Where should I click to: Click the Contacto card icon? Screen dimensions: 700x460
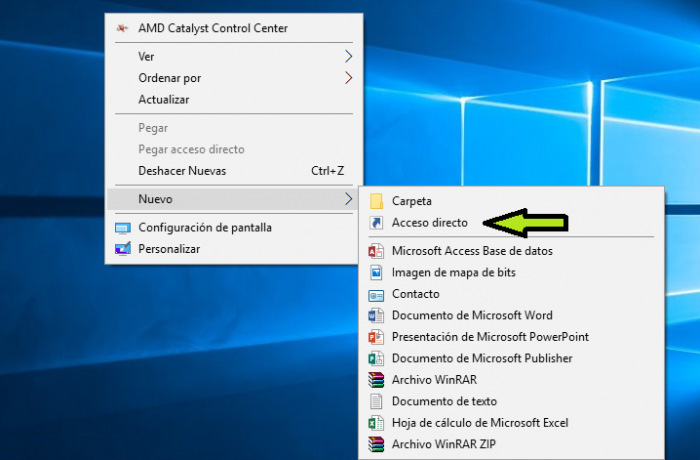(x=376, y=295)
